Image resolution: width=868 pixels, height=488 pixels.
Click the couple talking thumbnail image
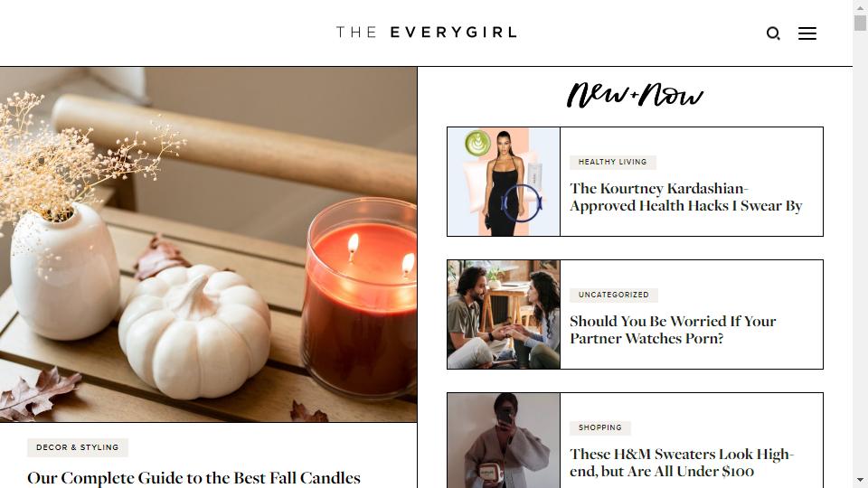tap(504, 314)
